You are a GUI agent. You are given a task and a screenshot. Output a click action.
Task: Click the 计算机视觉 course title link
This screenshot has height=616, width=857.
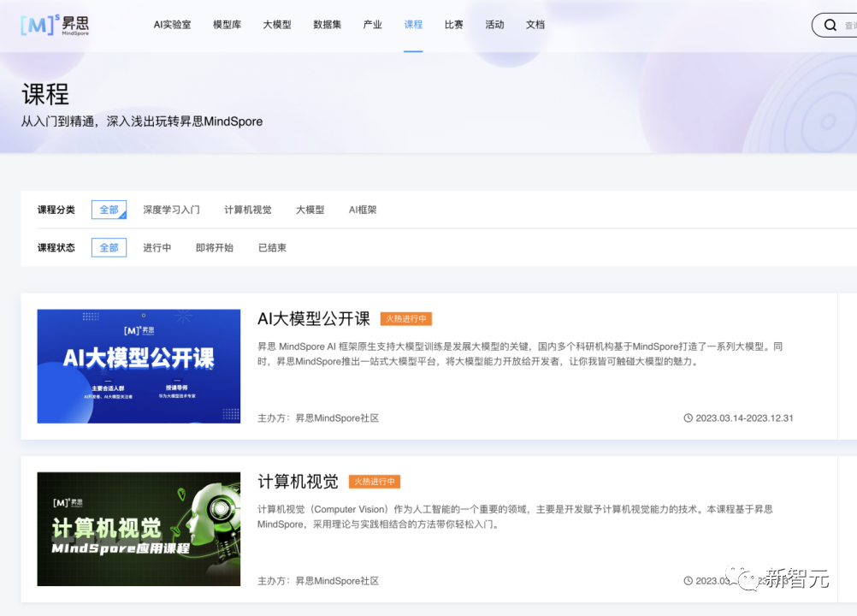(x=298, y=481)
